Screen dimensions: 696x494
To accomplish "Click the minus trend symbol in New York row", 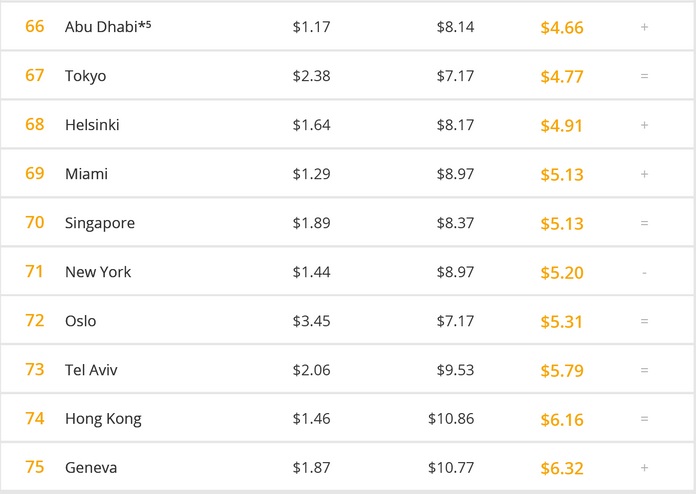I will [x=644, y=272].
